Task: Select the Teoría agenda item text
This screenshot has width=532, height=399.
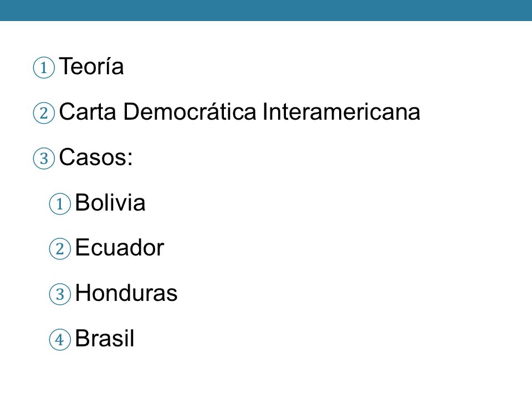Action: (91, 65)
